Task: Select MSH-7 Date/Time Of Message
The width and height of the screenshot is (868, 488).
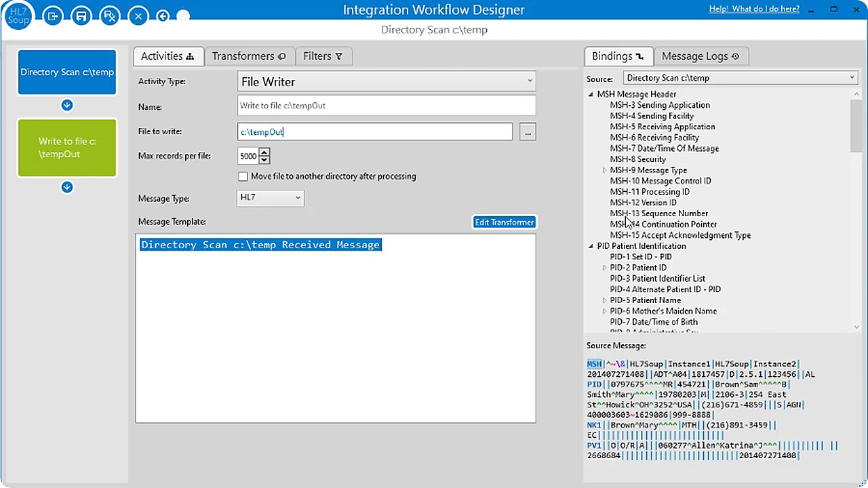Action: point(664,148)
